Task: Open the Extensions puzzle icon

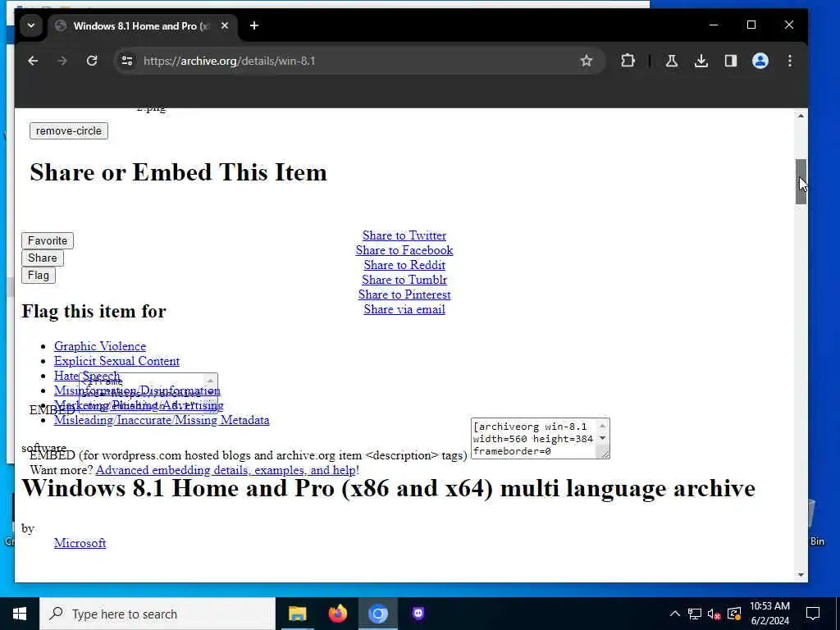Action: pos(628,61)
